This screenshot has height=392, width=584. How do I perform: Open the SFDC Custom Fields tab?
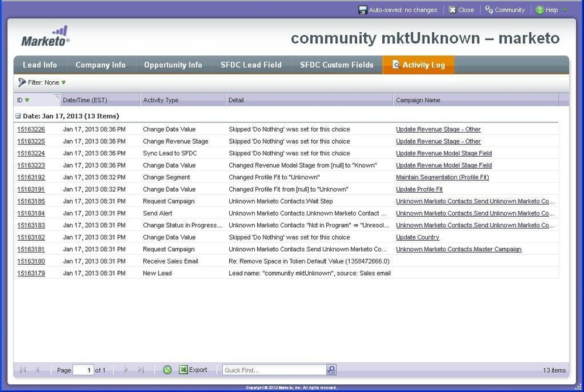336,65
